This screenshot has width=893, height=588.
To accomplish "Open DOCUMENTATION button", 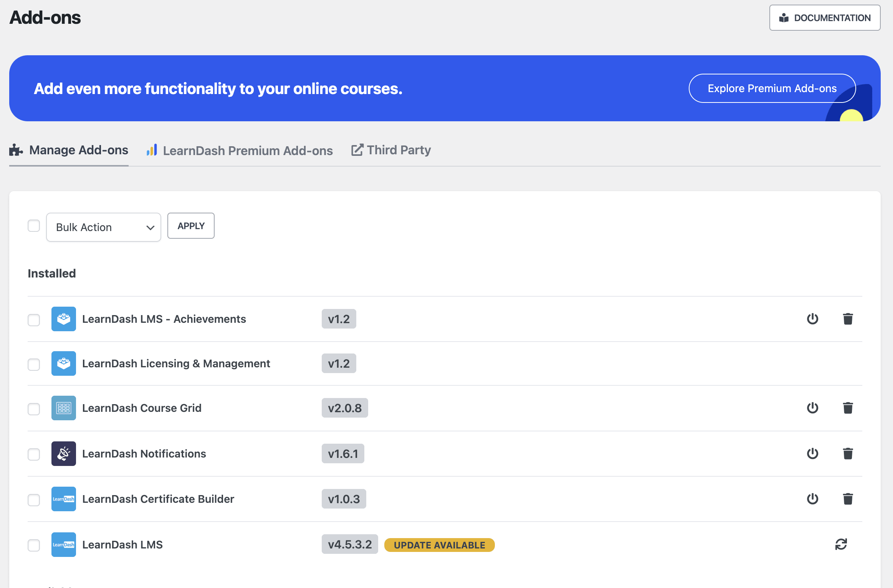I will pos(825,18).
